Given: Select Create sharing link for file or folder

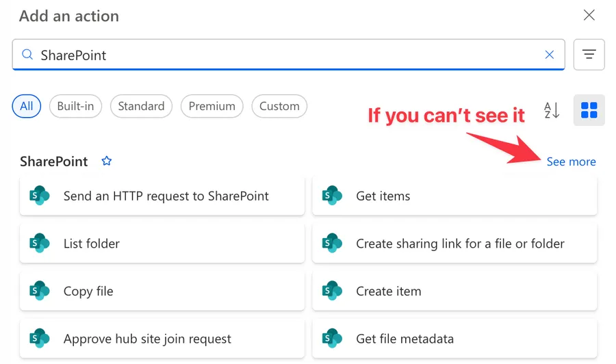Looking at the screenshot, I should (460, 244).
